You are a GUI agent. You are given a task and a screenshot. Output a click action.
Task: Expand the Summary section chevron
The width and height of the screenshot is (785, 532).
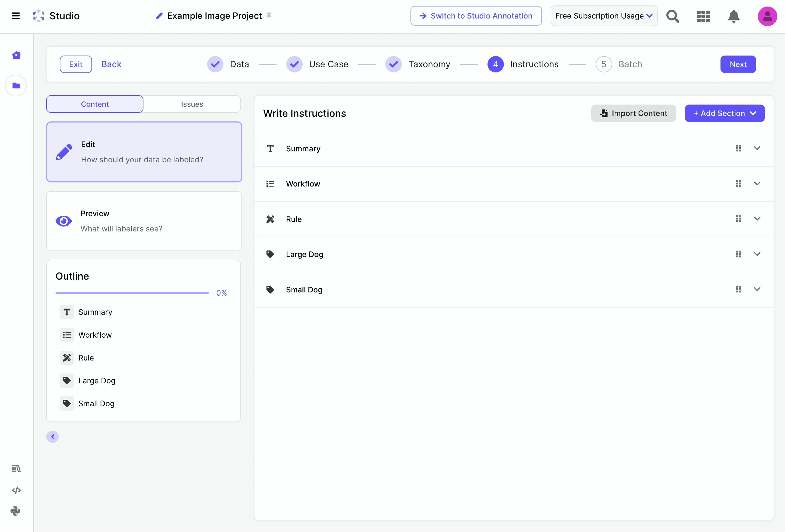[757, 148]
